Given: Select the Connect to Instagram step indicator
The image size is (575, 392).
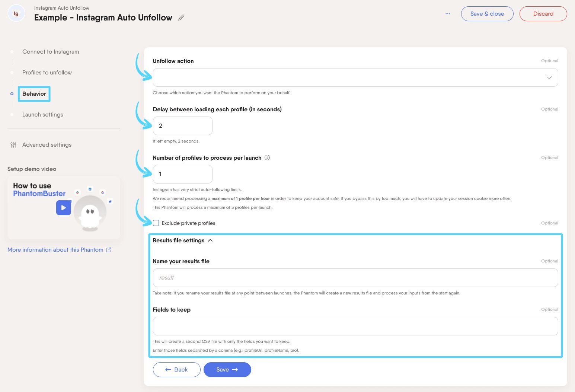Looking at the screenshot, I should pos(12,51).
